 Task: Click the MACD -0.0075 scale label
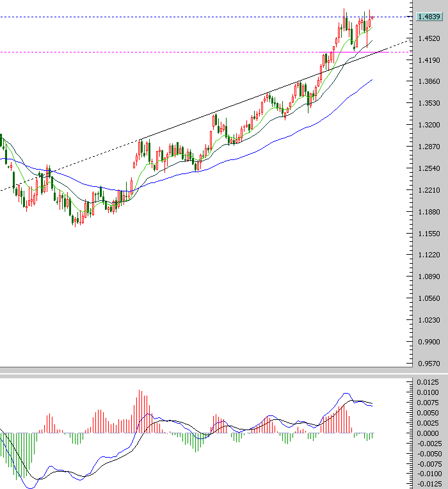429,464
